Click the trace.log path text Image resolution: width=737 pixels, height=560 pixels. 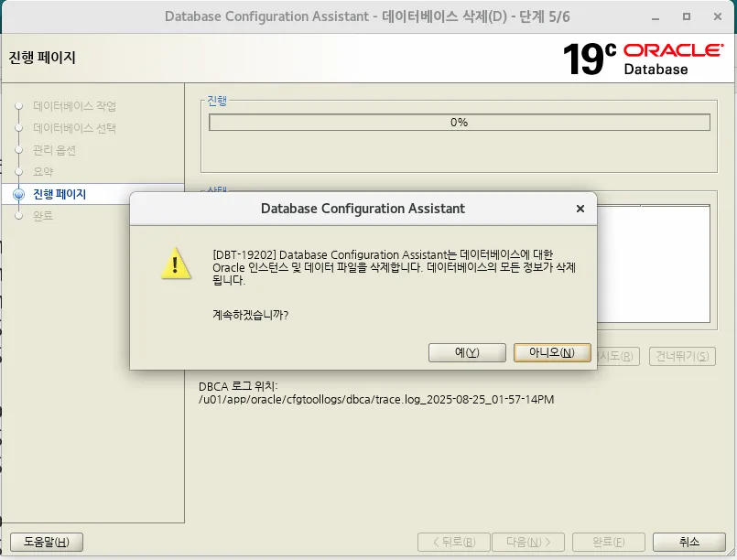click(x=376, y=400)
